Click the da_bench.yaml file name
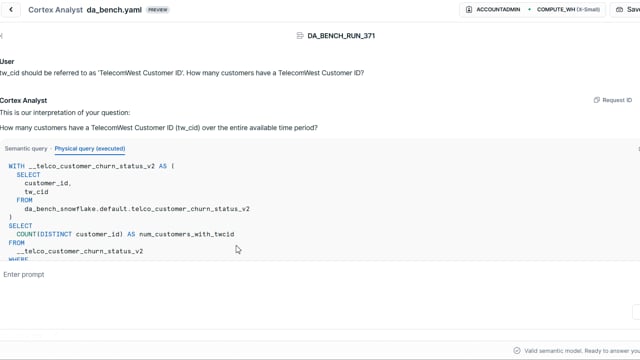The height and width of the screenshot is (360, 640). tap(114, 10)
